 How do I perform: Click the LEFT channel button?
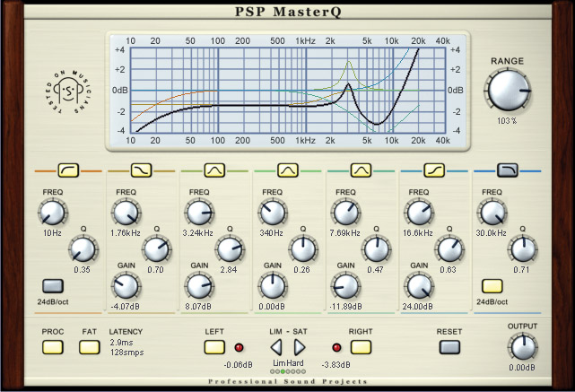pyautogui.click(x=213, y=346)
